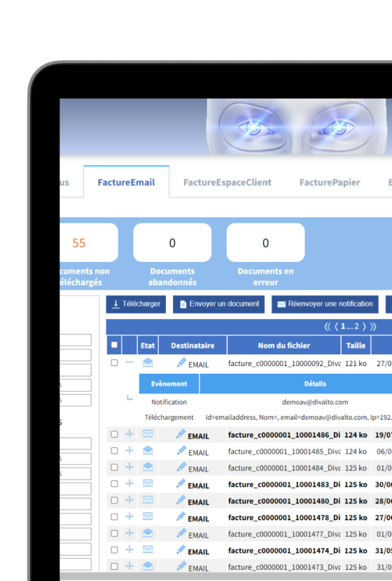Check the row for facture_c0000001_10001478

[x=114, y=516]
